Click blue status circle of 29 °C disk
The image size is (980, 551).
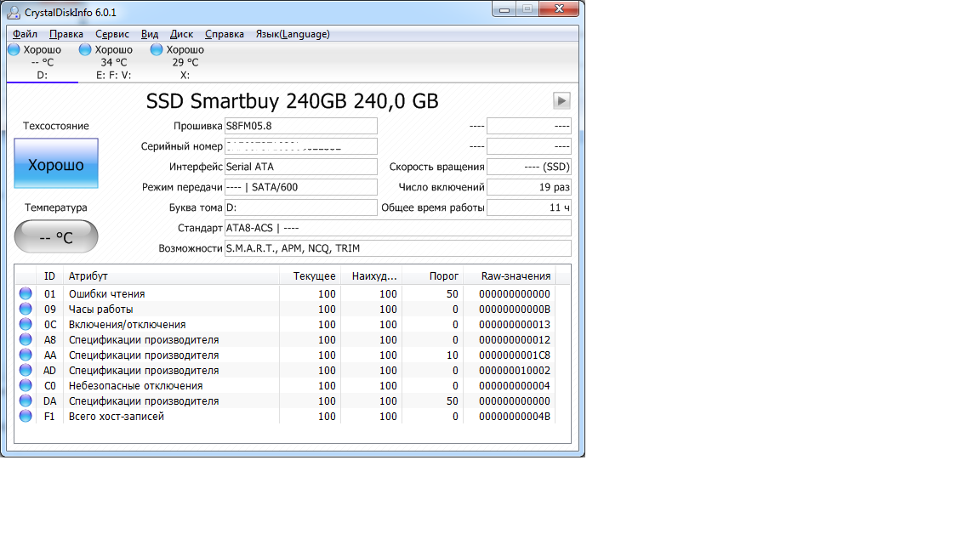pos(157,49)
